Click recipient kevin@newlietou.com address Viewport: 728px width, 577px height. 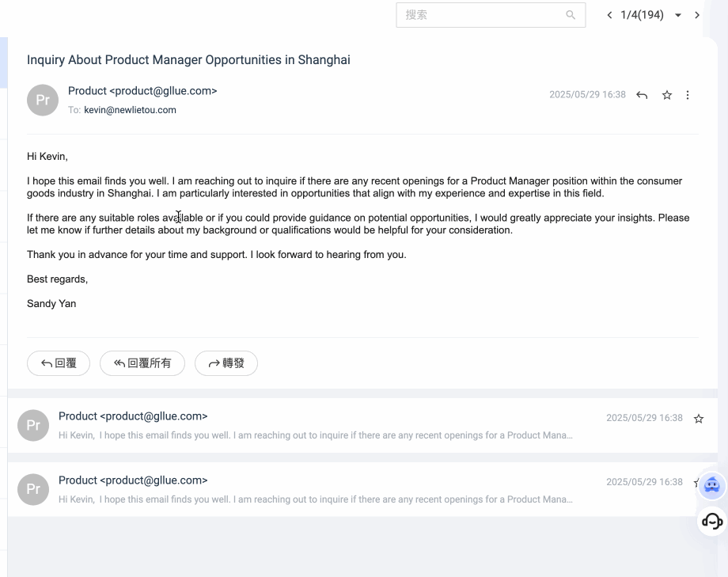130,110
